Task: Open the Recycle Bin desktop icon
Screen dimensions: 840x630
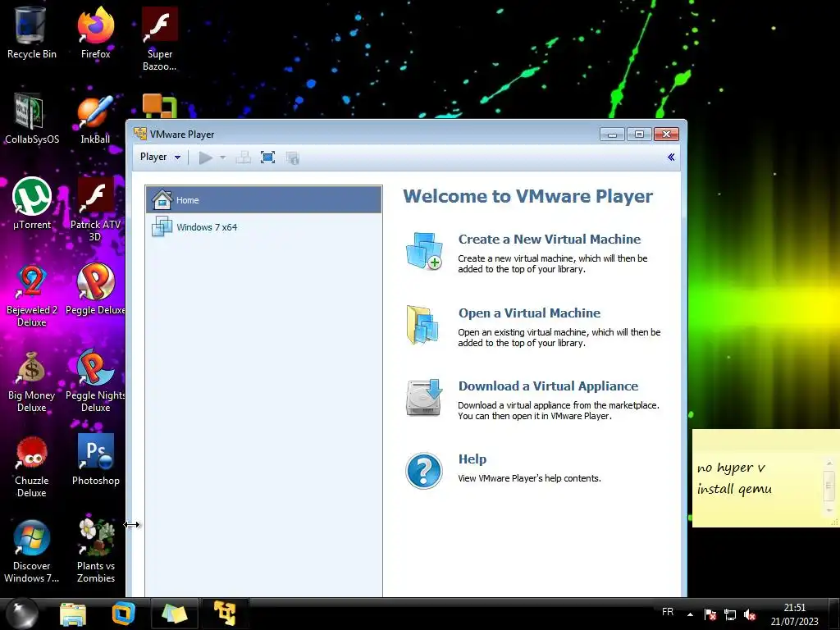Action: (x=32, y=33)
